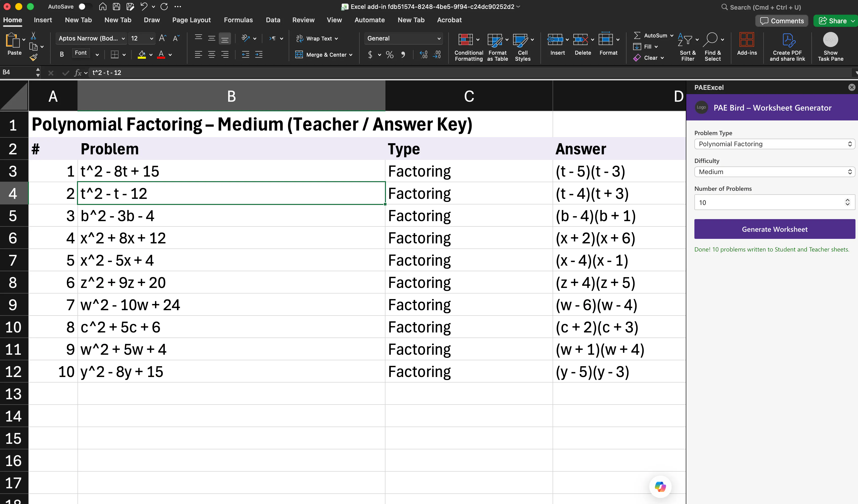Click the Add-ins icon

click(747, 40)
